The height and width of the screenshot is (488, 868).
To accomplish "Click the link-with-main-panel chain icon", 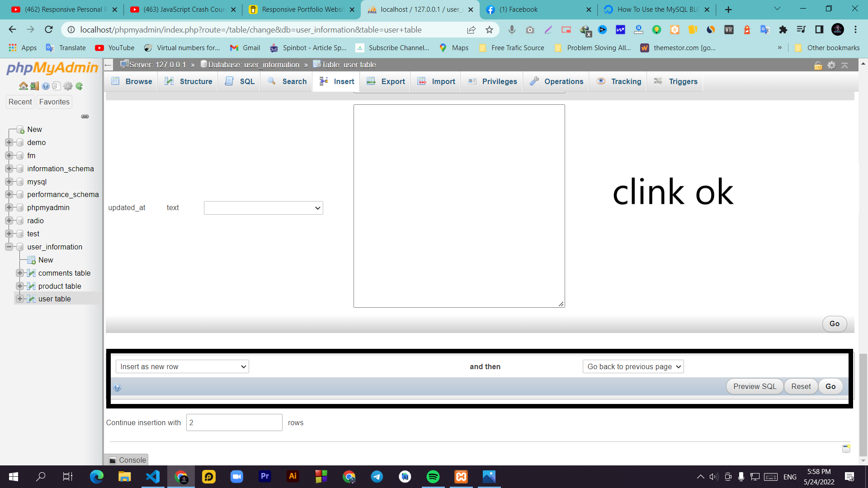I will point(85,117).
